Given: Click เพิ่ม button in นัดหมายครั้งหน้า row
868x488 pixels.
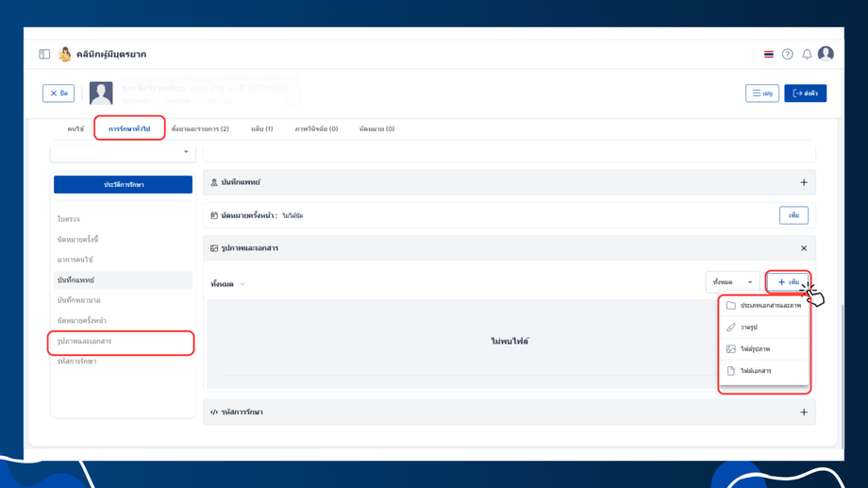Looking at the screenshot, I should (x=793, y=215).
